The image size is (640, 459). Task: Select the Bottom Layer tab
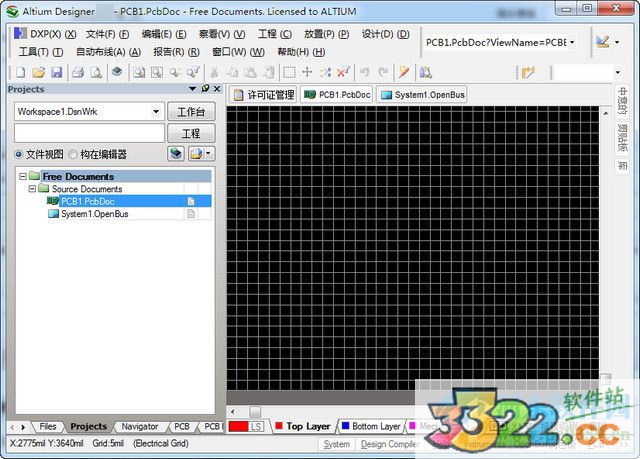[x=376, y=426]
